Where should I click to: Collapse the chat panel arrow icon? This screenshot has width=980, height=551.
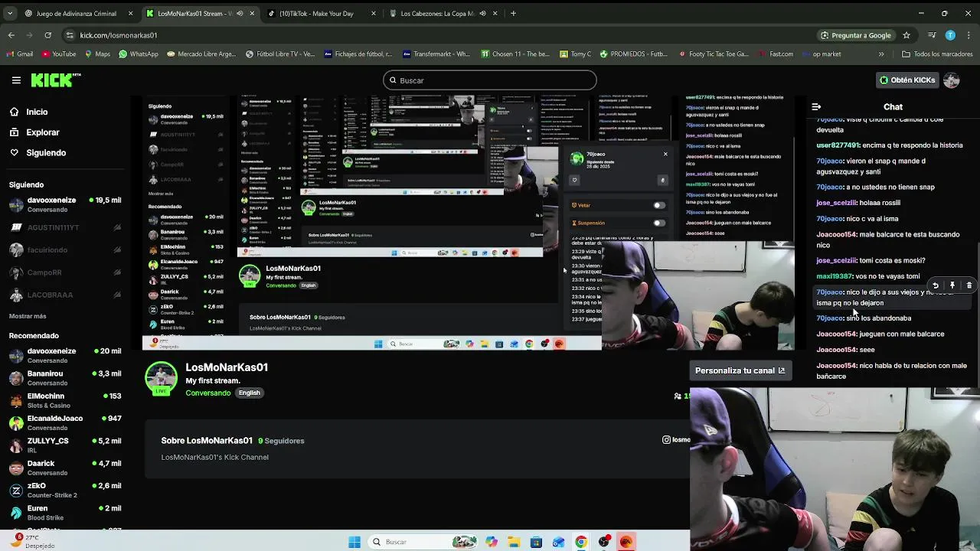click(x=816, y=107)
